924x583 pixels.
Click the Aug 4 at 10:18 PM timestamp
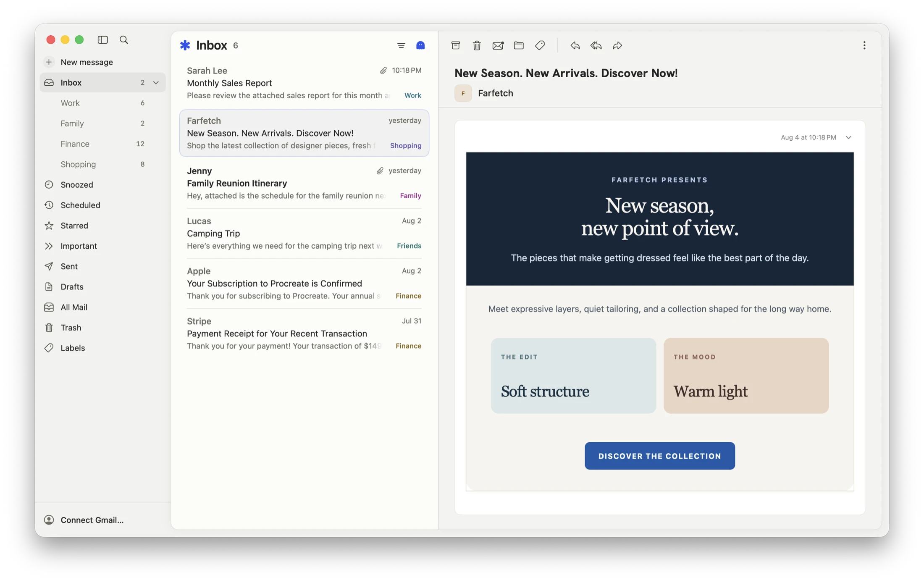point(808,137)
